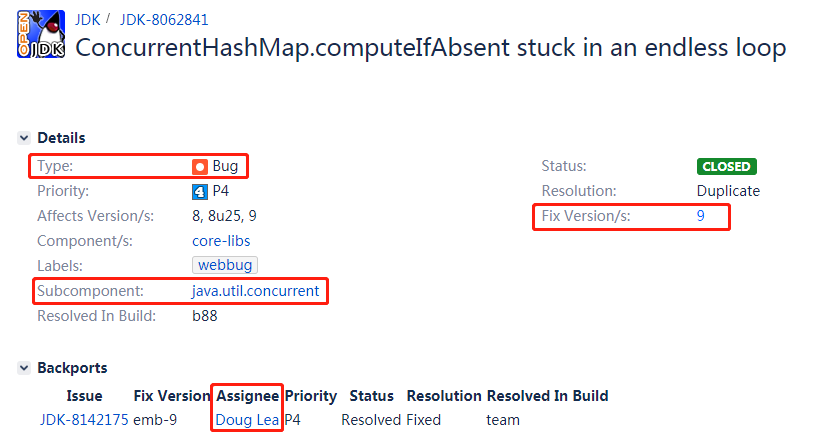The width and height of the screenshot is (826, 438).
Task: Open fix version 9 link
Action: 701,216
